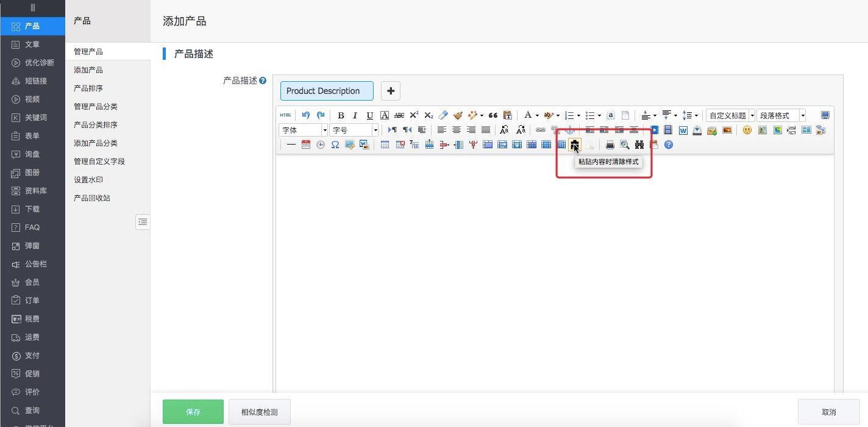Image resolution: width=868 pixels, height=427 pixels.
Task: Toggle underline formatting
Action: coord(370,115)
